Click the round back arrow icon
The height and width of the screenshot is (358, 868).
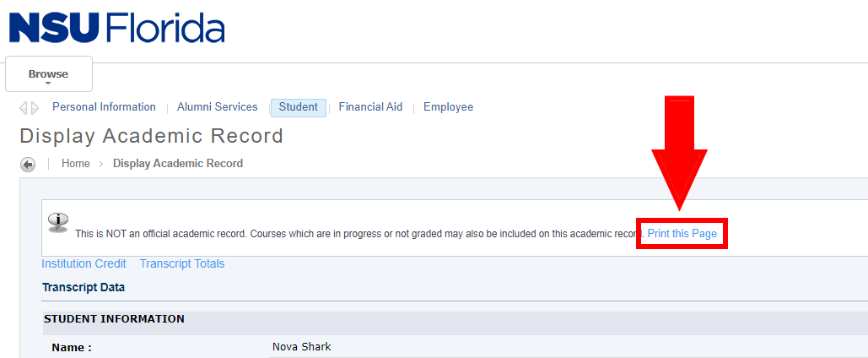[28, 165]
